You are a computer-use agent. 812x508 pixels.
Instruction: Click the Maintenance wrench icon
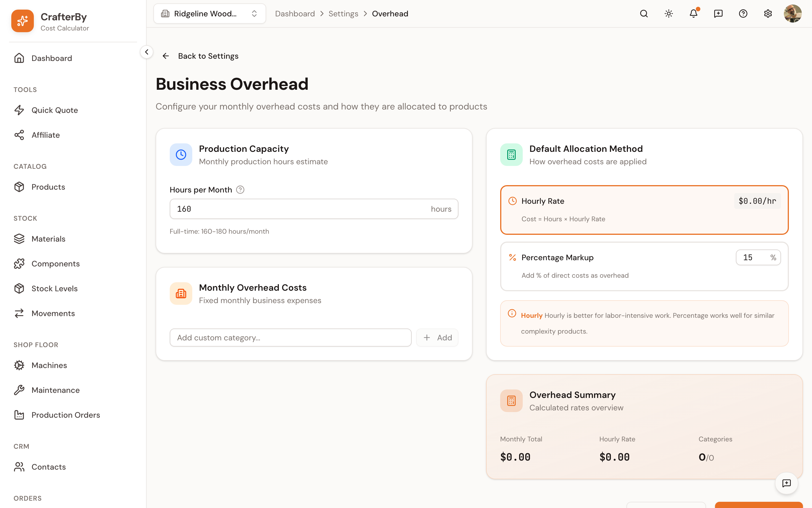[x=19, y=390]
